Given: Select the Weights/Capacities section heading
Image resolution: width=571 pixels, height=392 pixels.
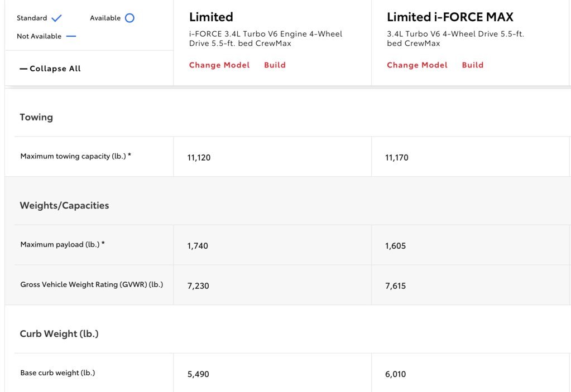Looking at the screenshot, I should (64, 205).
